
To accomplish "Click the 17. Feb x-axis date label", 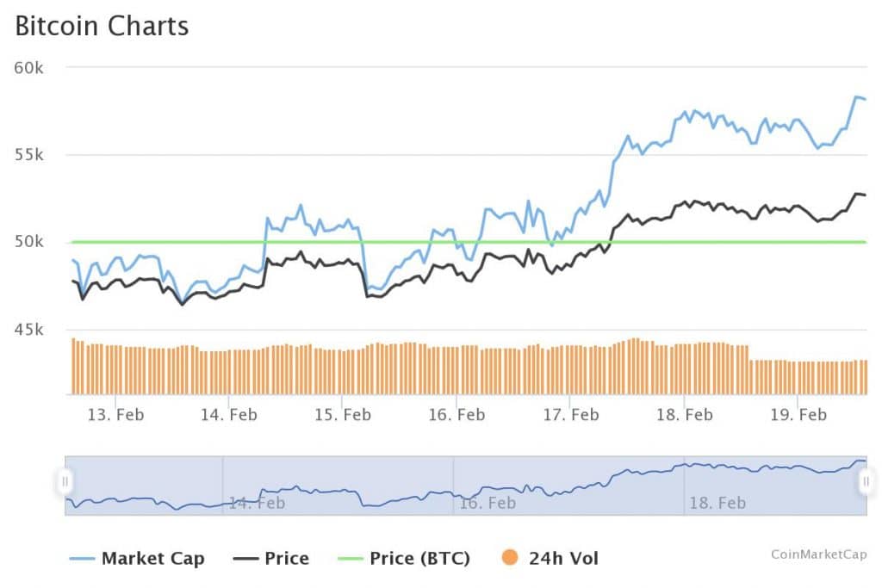I will pos(570,415).
